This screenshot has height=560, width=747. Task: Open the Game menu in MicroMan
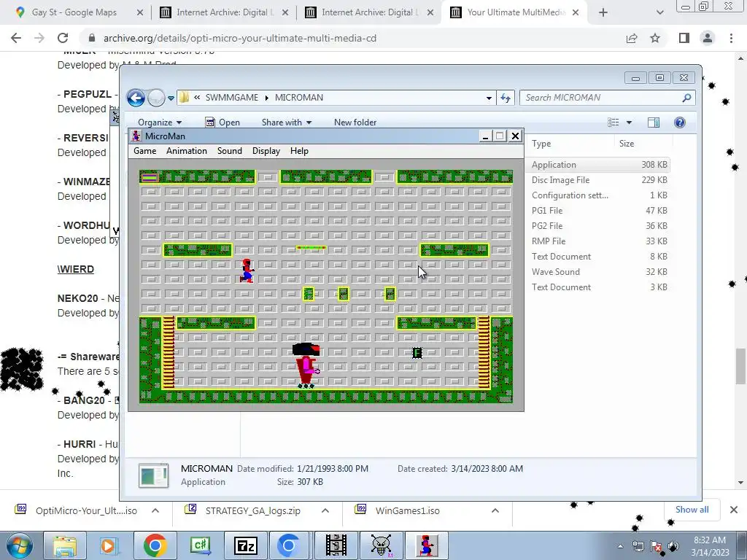[145, 151]
